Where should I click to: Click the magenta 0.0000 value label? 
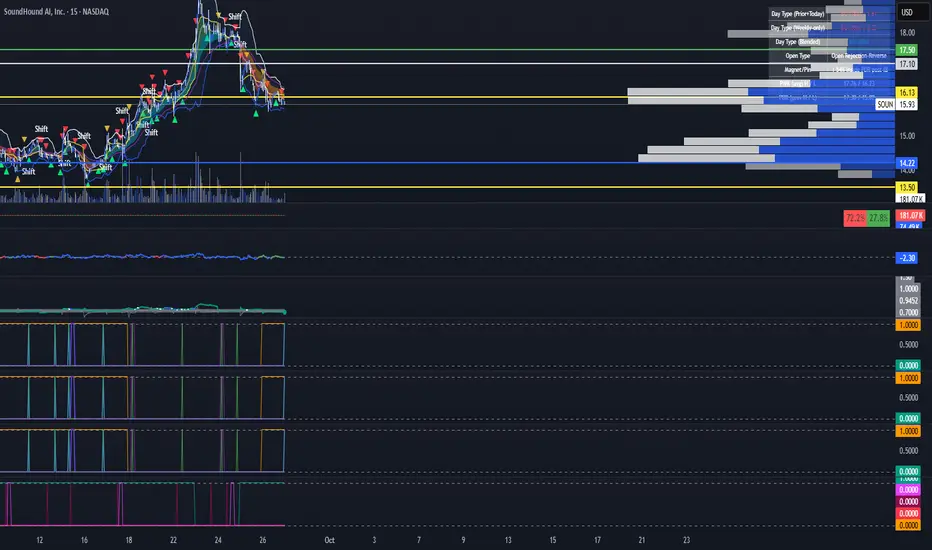908,489
